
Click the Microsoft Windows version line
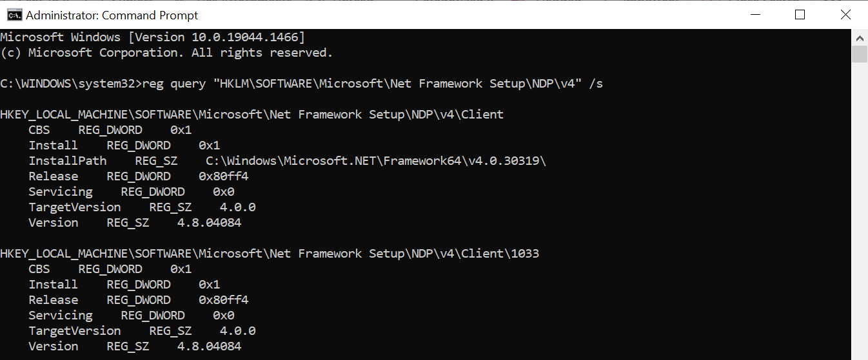pyautogui.click(x=153, y=37)
